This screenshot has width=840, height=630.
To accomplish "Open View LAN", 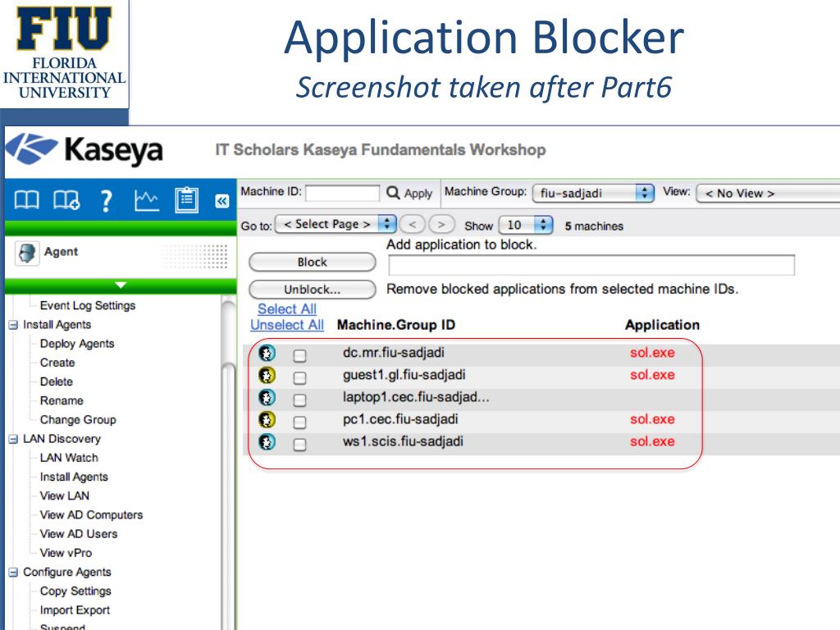I will click(x=65, y=495).
